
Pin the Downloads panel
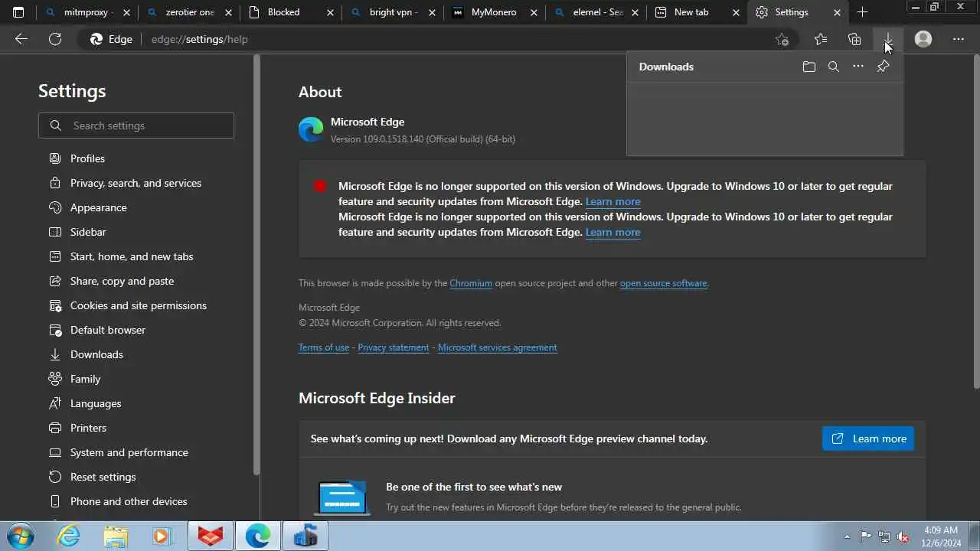click(883, 67)
